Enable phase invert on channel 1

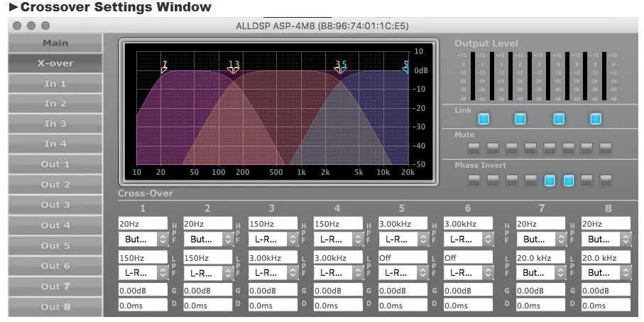coord(474,181)
